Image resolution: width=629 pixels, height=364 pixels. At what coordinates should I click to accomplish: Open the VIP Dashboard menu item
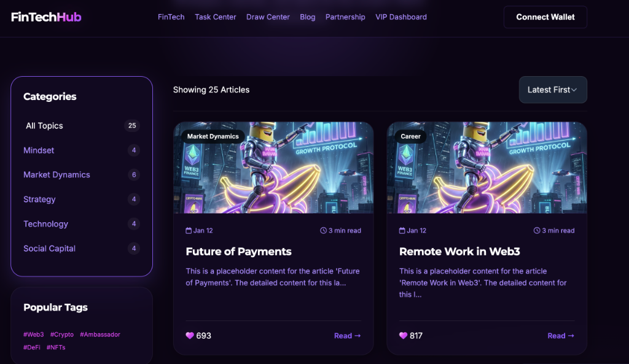400,17
